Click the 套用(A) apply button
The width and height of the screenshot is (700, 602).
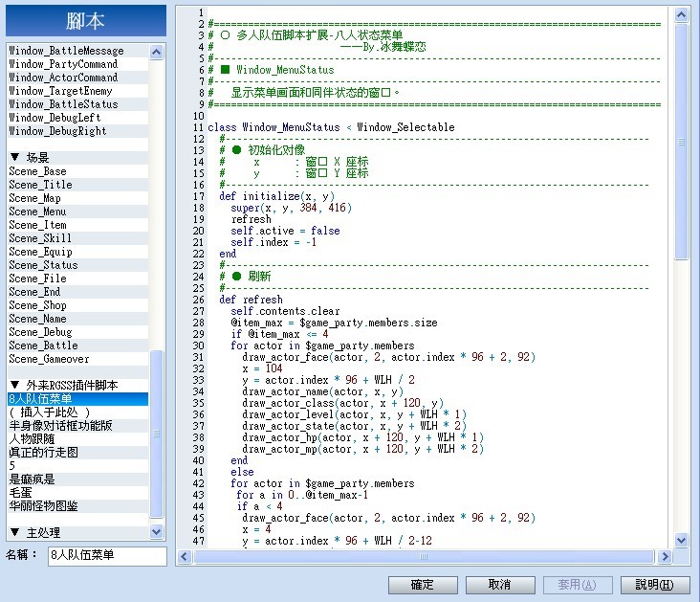tap(578, 585)
